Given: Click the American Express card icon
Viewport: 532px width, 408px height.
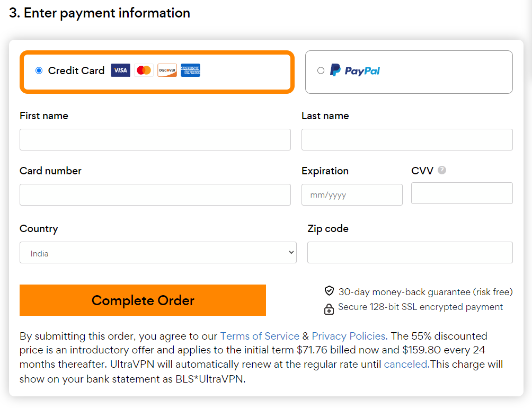Looking at the screenshot, I should click(x=190, y=70).
